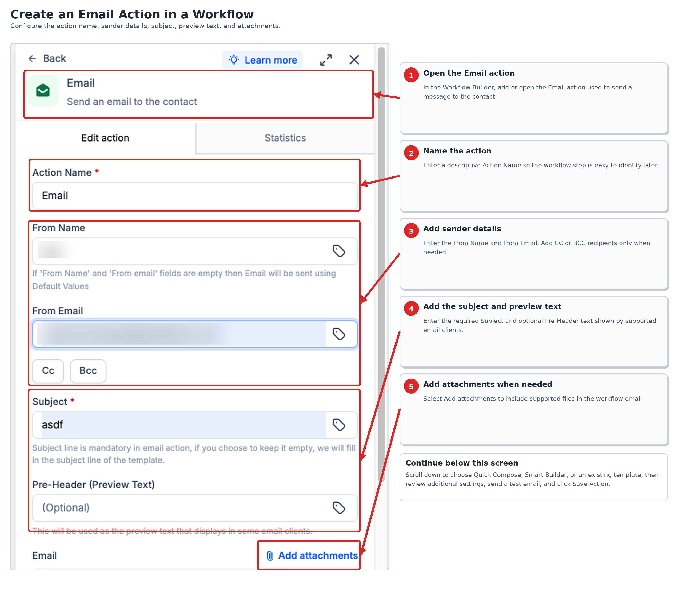This screenshot has width=678, height=616.
Task: Open the tag picker in From Email
Action: click(x=339, y=334)
